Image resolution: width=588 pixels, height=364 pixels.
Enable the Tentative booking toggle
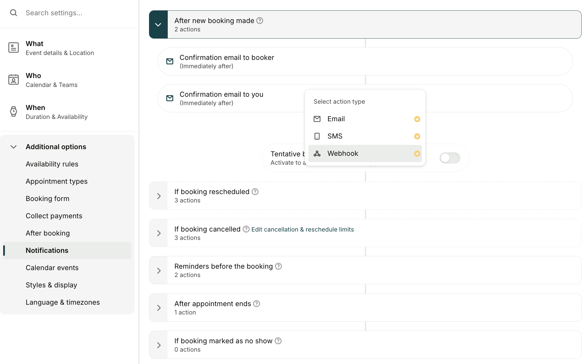click(450, 158)
